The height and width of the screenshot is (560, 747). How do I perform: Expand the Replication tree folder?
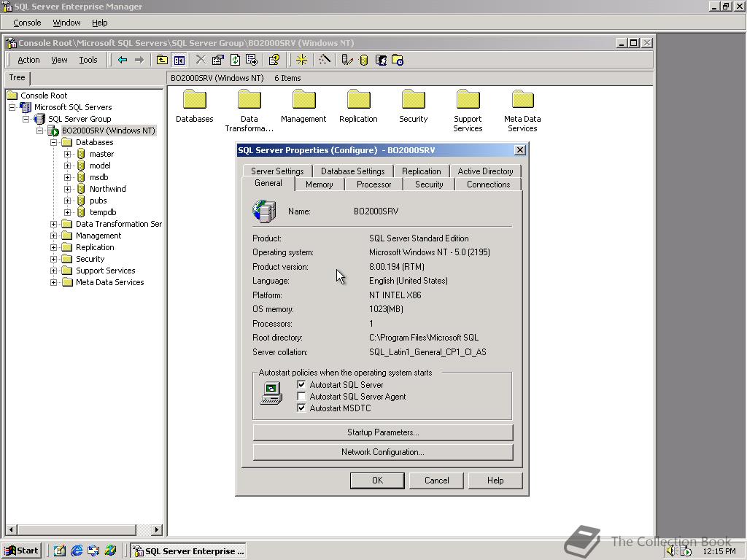coord(53,247)
